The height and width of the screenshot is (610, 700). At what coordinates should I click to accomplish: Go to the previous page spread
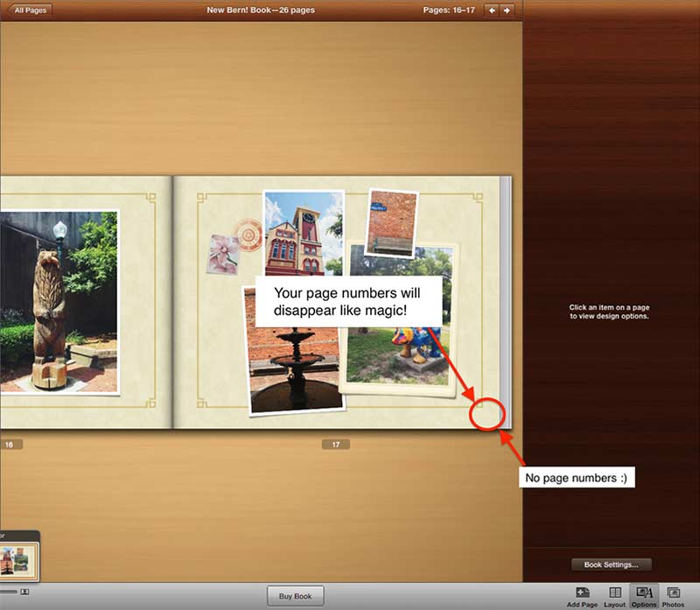pyautogui.click(x=492, y=11)
